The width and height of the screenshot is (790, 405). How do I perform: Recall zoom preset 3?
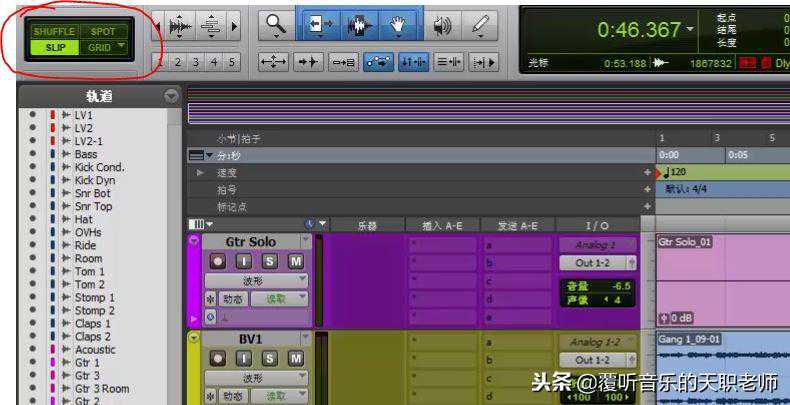click(x=194, y=62)
